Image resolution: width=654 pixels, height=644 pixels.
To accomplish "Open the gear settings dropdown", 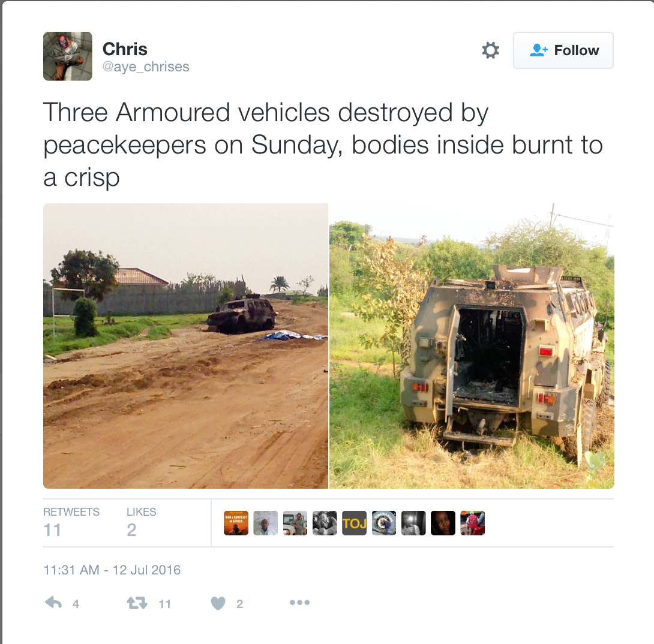I will tap(491, 50).
